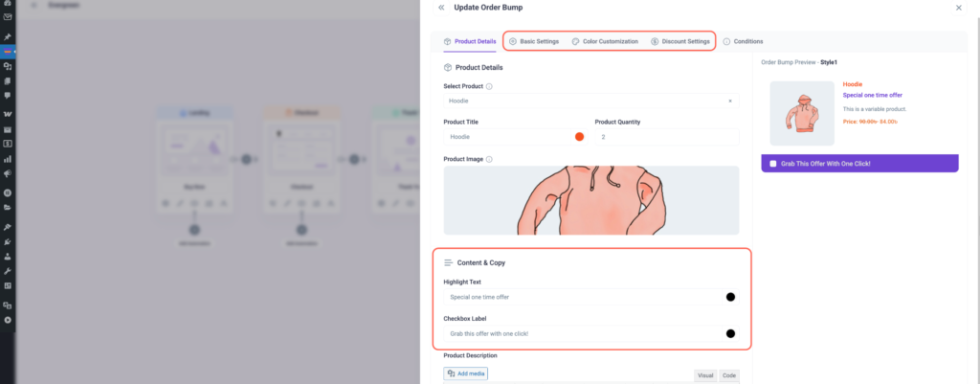Switch to the Basic Settings tab
Viewport: 980px width, 384px height.
coord(533,41)
